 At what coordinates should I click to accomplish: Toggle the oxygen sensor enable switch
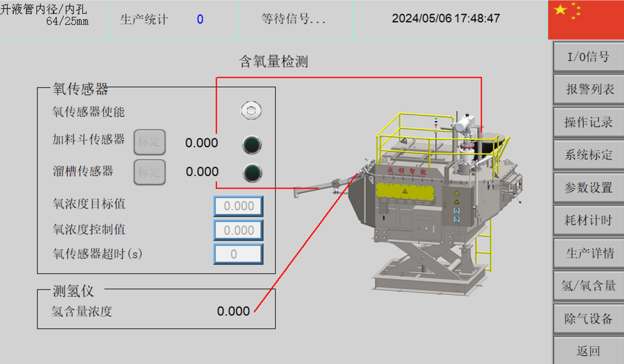[x=251, y=111]
